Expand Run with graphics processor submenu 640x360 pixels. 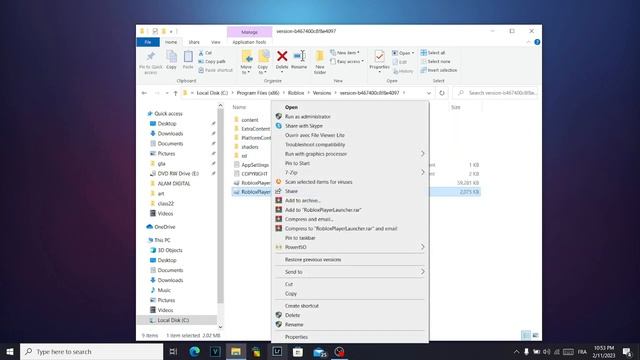(350, 154)
